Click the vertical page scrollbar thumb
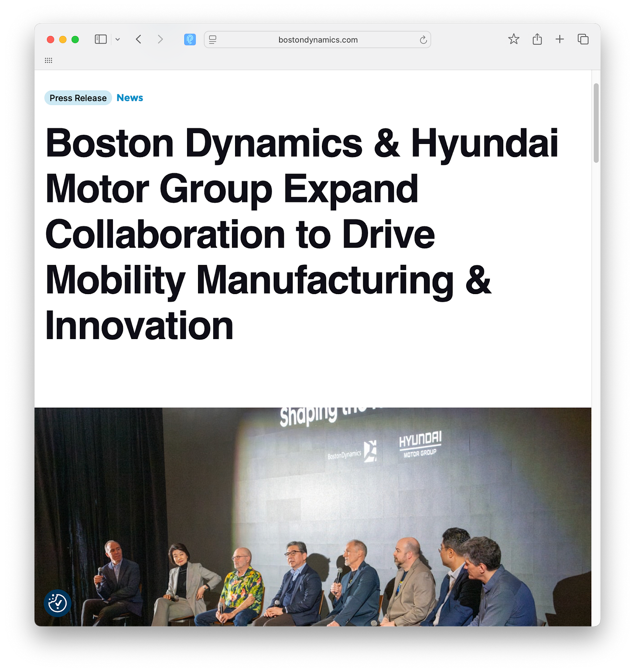Image resolution: width=635 pixels, height=672 pixels. point(596,123)
